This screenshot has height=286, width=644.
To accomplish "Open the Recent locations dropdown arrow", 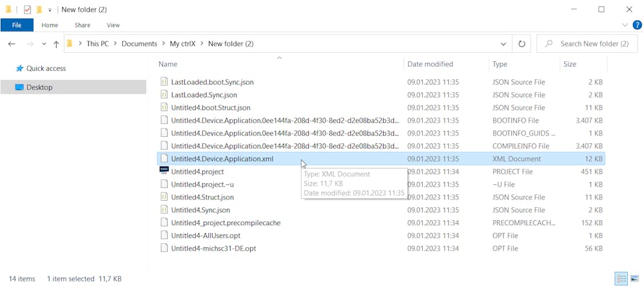I will tap(44, 44).
